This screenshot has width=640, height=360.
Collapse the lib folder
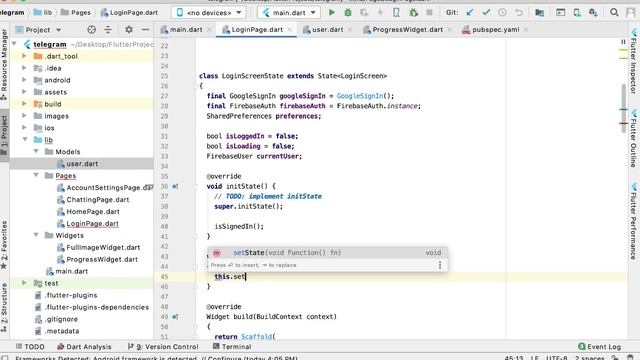(24, 140)
